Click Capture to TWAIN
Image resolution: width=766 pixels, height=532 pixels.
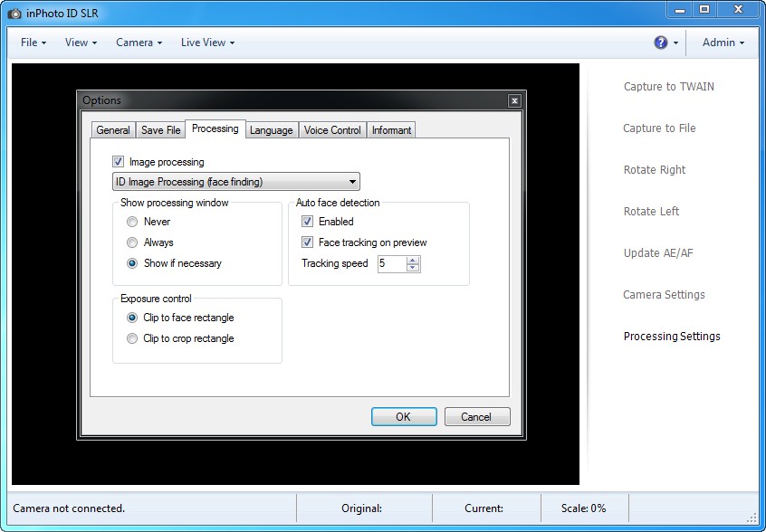pyautogui.click(x=669, y=87)
